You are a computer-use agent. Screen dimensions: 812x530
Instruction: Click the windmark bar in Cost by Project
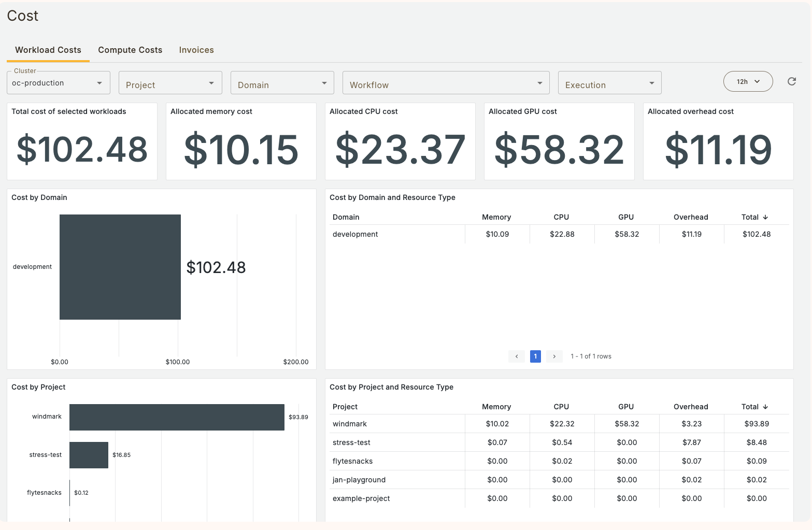(177, 417)
